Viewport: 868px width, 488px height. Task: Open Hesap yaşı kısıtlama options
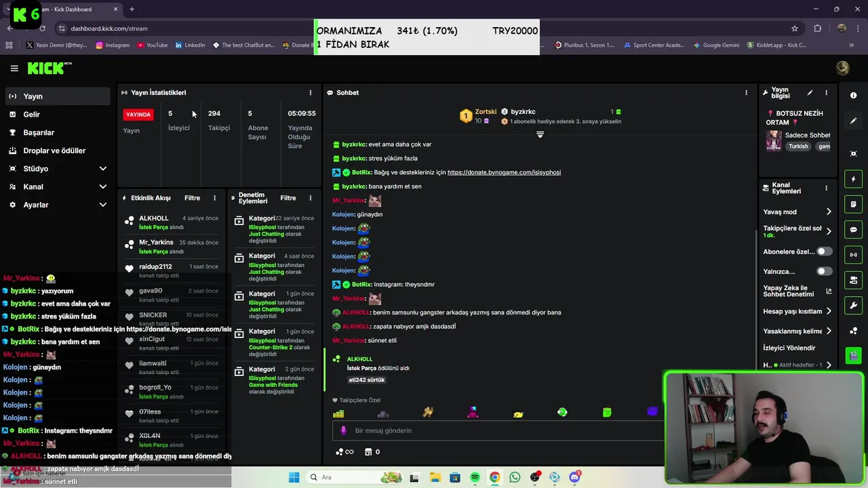click(x=797, y=311)
